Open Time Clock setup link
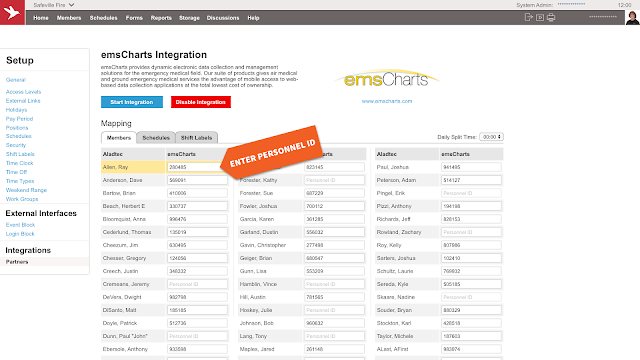The width and height of the screenshot is (640, 360). [x=19, y=163]
